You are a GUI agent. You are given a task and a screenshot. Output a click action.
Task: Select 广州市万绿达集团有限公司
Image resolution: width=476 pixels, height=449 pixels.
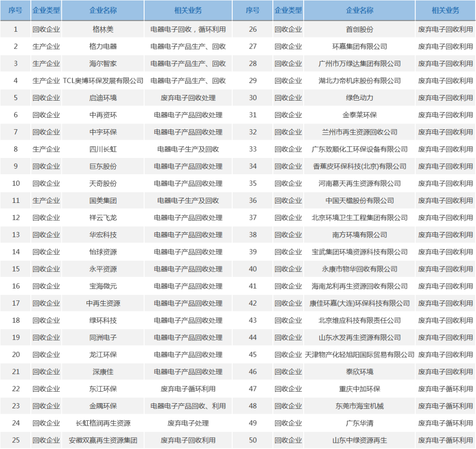(x=360, y=64)
